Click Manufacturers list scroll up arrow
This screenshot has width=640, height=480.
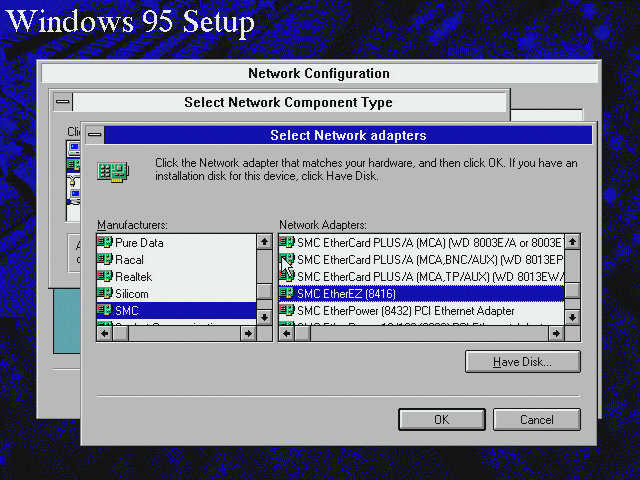[x=264, y=242]
